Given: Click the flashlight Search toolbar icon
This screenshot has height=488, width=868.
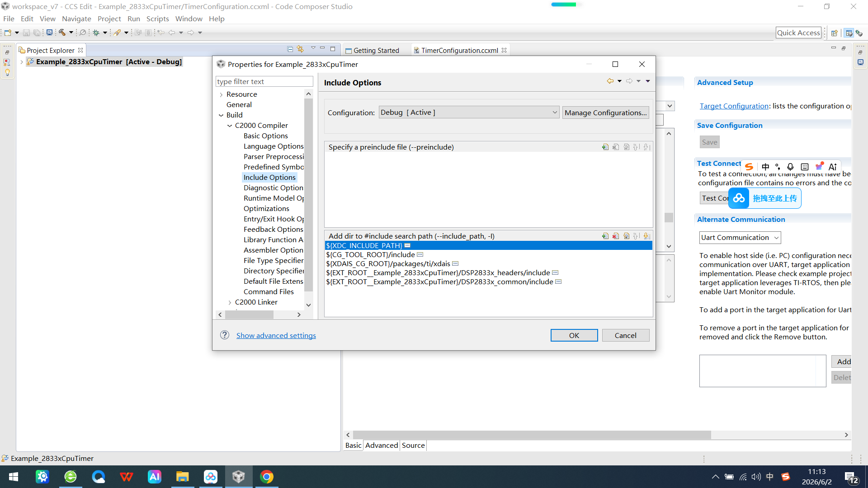Looking at the screenshot, I should coord(117,33).
